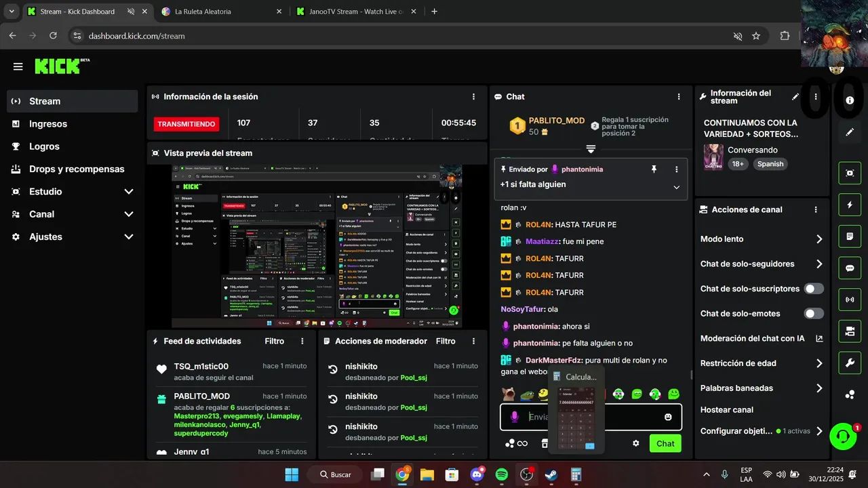The image size is (868, 488).
Task: Open the options menu of Información de la sesión
Action: pyautogui.click(x=473, y=97)
